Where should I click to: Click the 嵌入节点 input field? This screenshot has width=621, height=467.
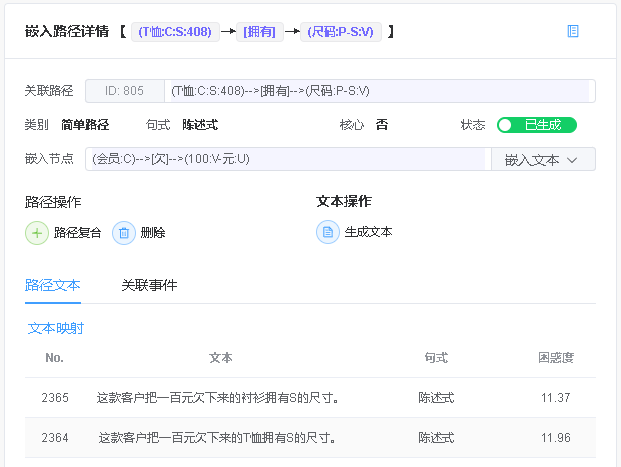[288, 159]
